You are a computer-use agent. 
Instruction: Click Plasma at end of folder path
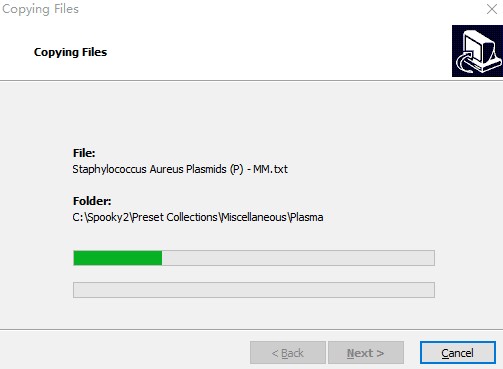(x=306, y=217)
